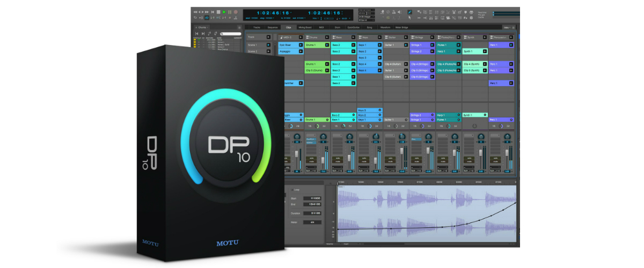644x268 pixels.
Task: Launch the Clip 6 (Guitar) clip
Action: [406, 77]
